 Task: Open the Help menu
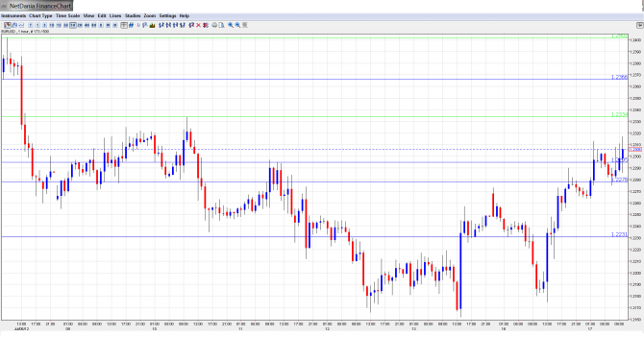(x=184, y=15)
